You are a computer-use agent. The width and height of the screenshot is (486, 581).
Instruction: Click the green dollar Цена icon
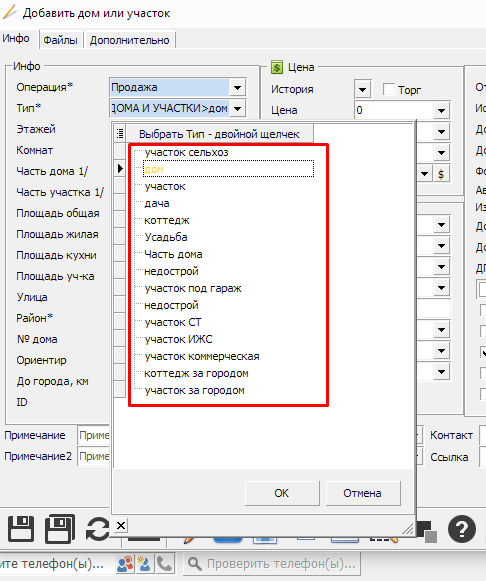tap(276, 67)
